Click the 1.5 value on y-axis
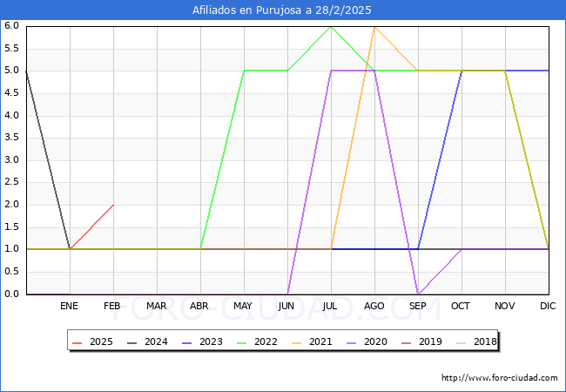 click(11, 227)
